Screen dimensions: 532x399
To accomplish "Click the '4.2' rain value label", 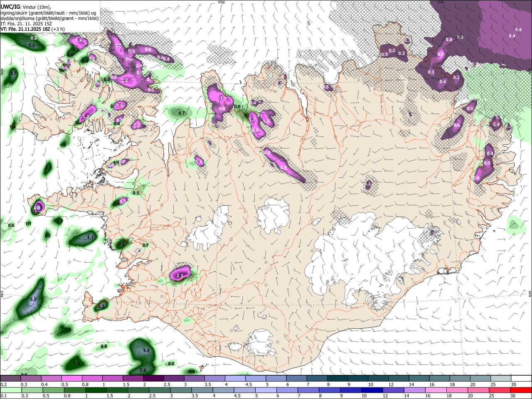I will tap(101, 306).
